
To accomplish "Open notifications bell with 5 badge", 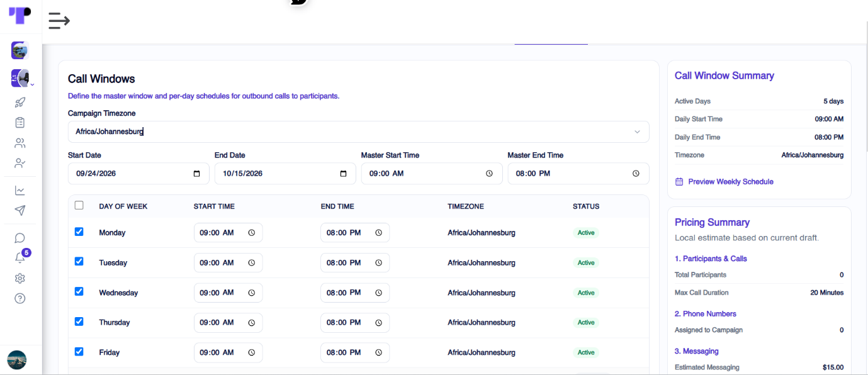I will [21, 257].
